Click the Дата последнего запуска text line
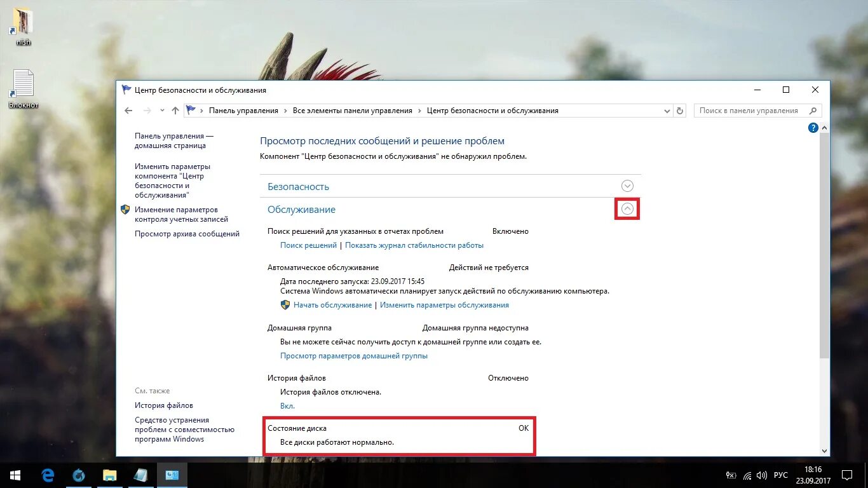868x488 pixels. coord(352,281)
